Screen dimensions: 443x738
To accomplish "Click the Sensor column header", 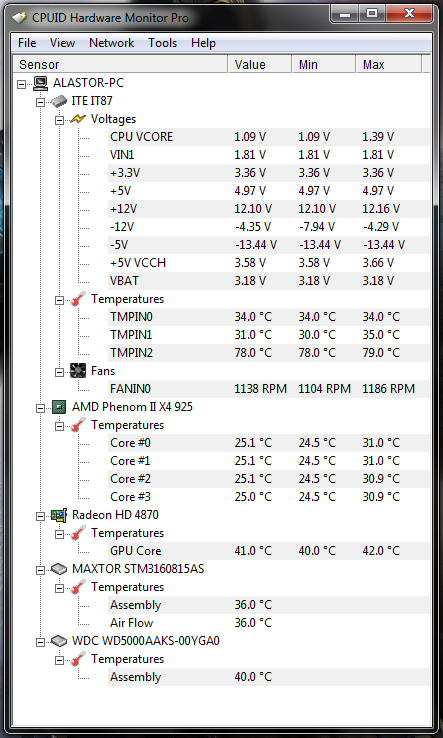I will pos(121,64).
